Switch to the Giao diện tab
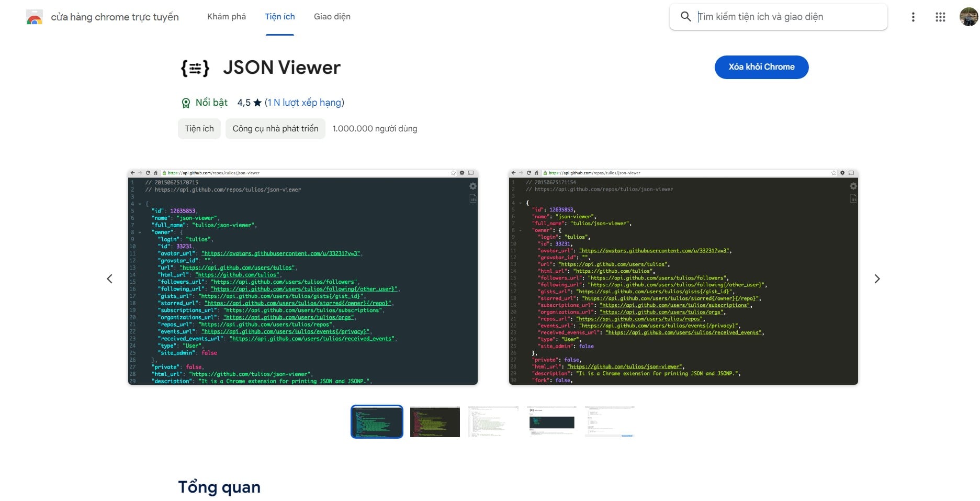980x501 pixels. [x=332, y=17]
